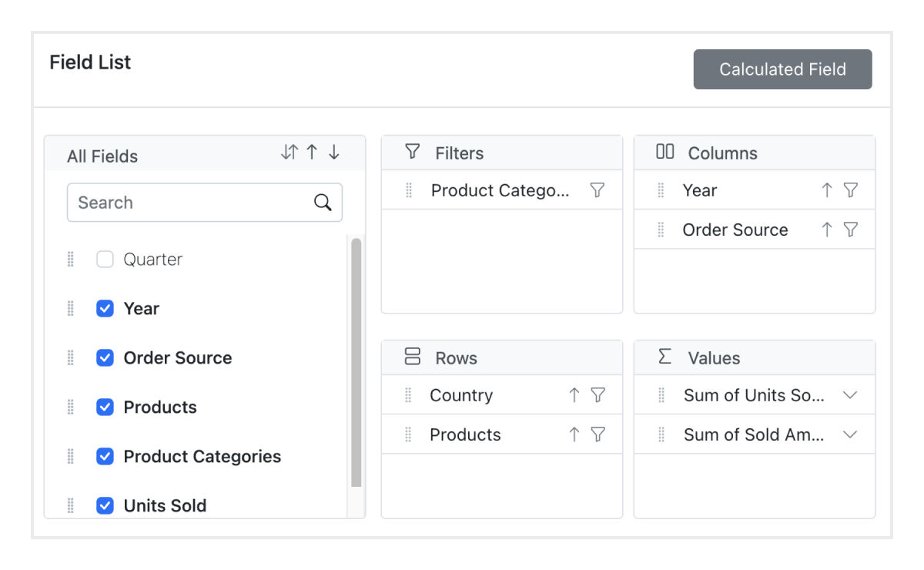Open the filter icon next to Country
This screenshot has height=570, width=924.
coord(598,394)
